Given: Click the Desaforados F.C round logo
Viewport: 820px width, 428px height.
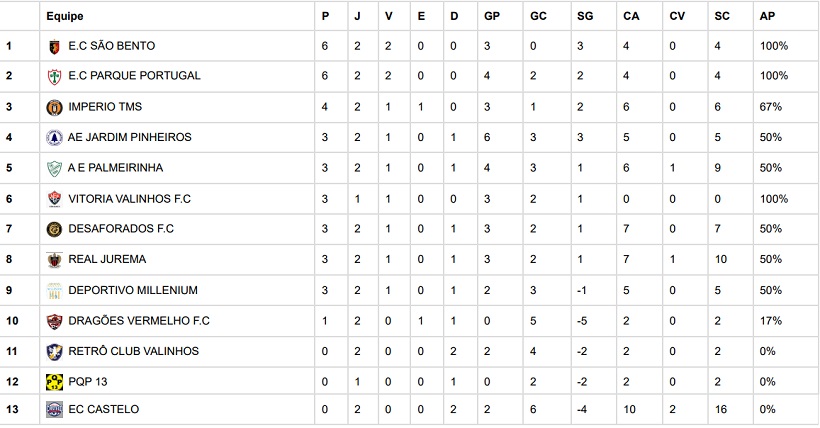Looking at the screenshot, I should [x=54, y=229].
